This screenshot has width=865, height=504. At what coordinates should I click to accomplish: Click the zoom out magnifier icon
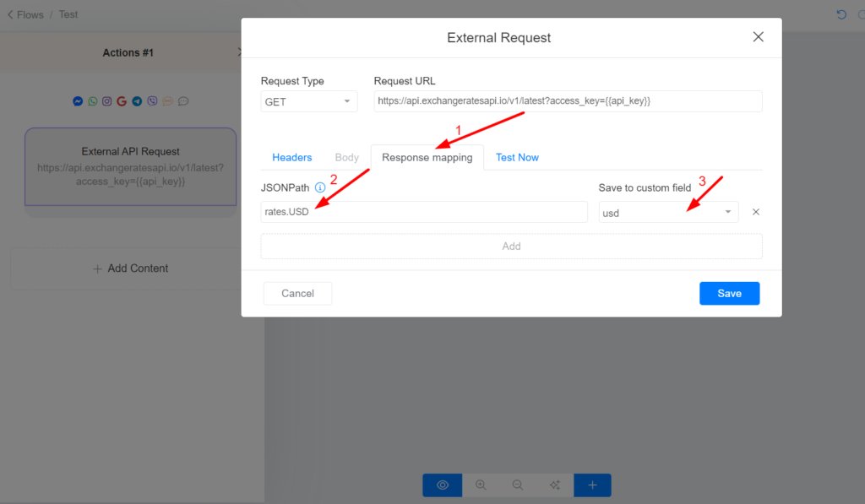click(518, 485)
